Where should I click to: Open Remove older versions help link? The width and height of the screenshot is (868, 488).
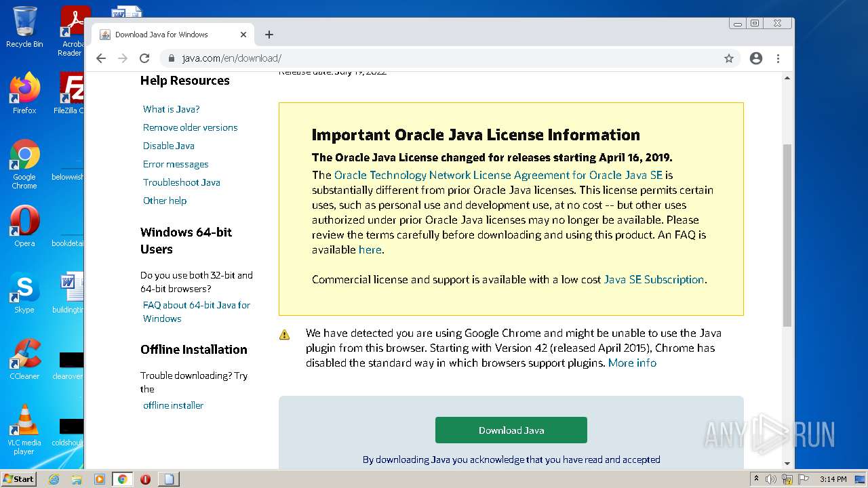[x=190, y=127]
